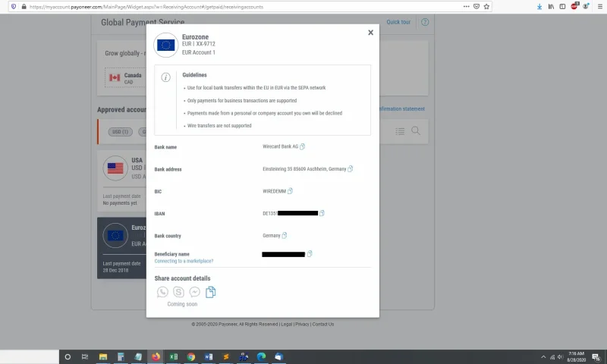
Task: Open the Contact Us footer link
Action: click(323, 324)
